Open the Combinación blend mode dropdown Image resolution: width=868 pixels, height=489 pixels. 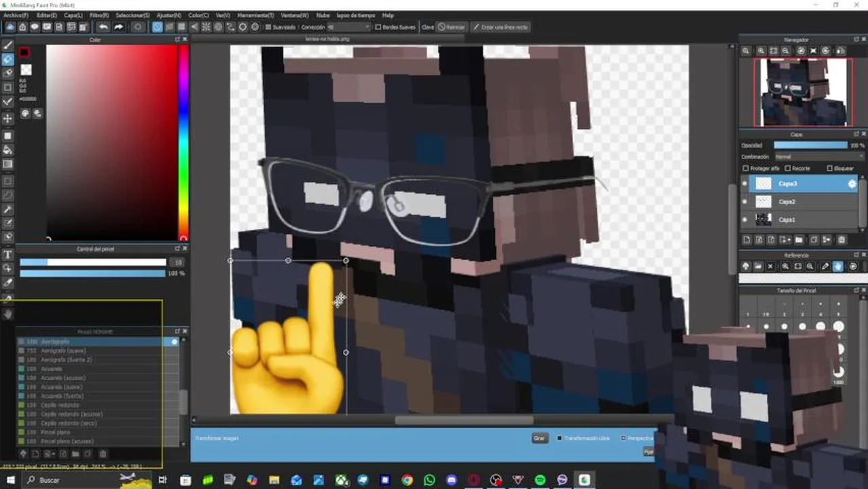[x=818, y=157]
